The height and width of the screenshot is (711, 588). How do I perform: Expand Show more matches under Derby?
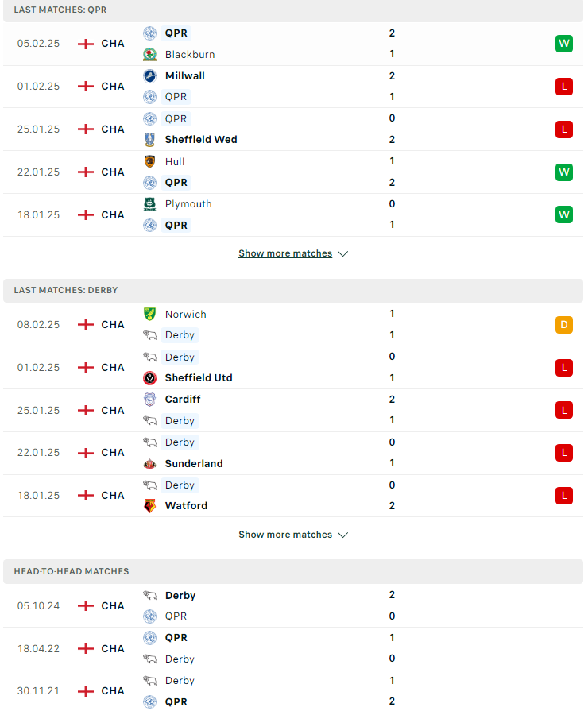coord(285,535)
